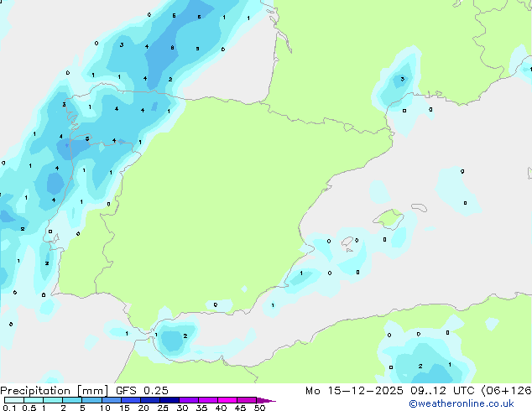Click the Menorca island outline
Image resolution: width=532 pixels, height=411 pixels.
[x=419, y=207]
